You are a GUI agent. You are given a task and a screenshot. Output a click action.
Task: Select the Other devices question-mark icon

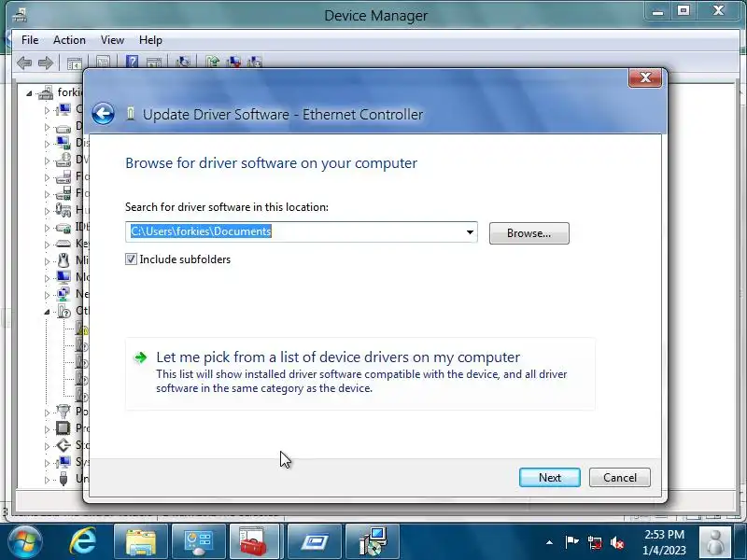[x=63, y=312]
